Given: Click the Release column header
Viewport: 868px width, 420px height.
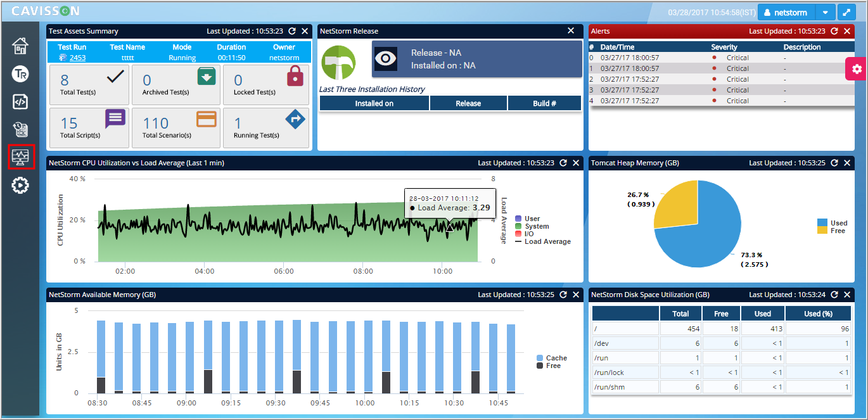Looking at the screenshot, I should pyautogui.click(x=468, y=103).
